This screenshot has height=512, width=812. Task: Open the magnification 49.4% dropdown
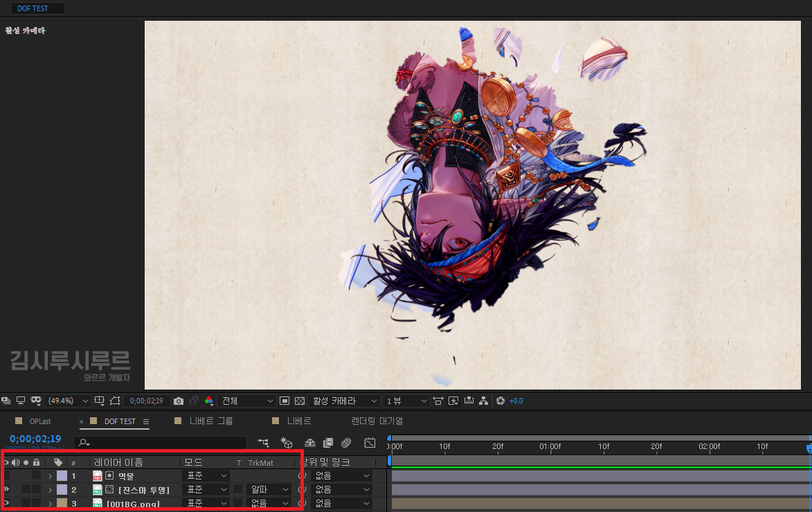pos(68,401)
